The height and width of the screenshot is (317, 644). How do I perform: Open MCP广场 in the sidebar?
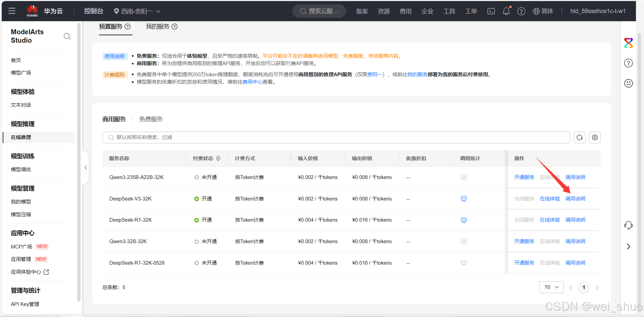[21, 247]
